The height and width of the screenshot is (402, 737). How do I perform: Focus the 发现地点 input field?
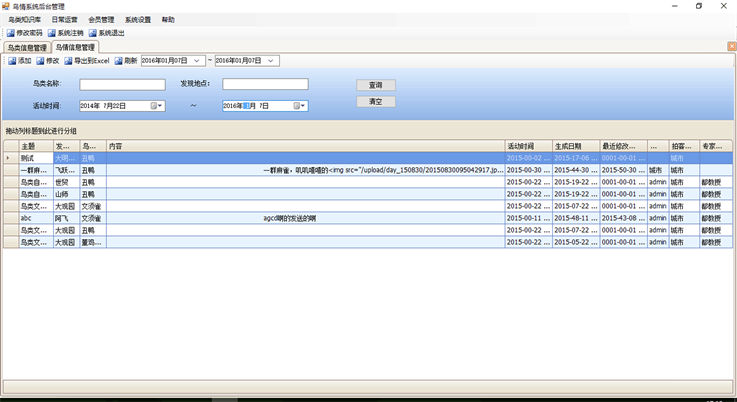coord(265,84)
